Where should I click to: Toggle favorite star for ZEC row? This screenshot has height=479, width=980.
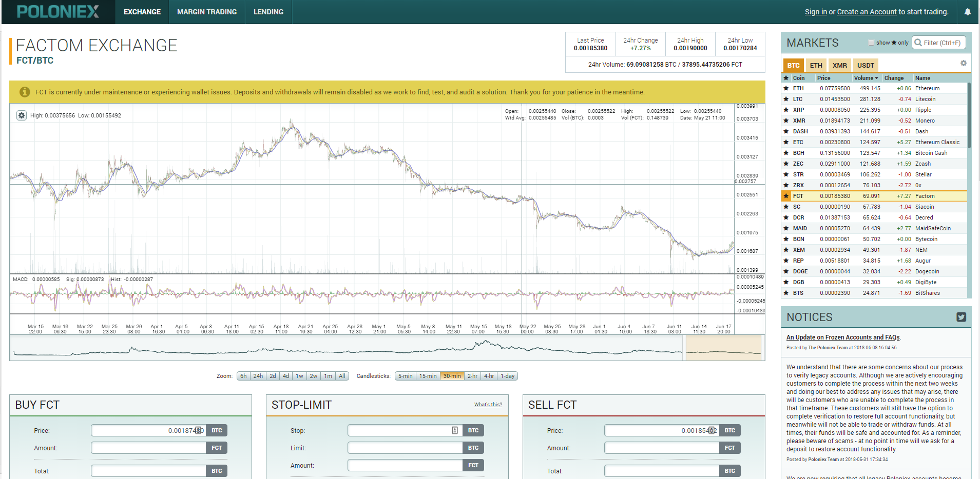(x=786, y=164)
